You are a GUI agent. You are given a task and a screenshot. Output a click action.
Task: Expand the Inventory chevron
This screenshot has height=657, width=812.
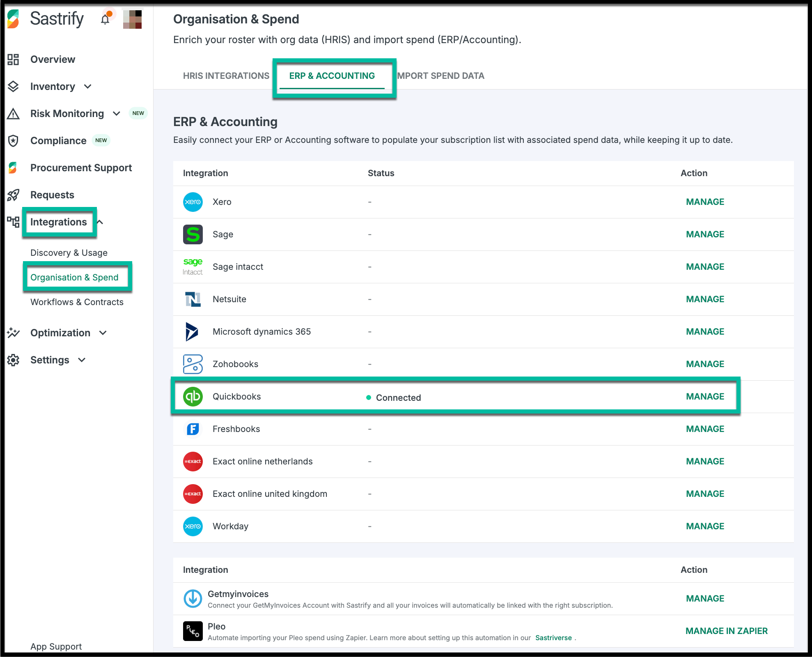[87, 87]
